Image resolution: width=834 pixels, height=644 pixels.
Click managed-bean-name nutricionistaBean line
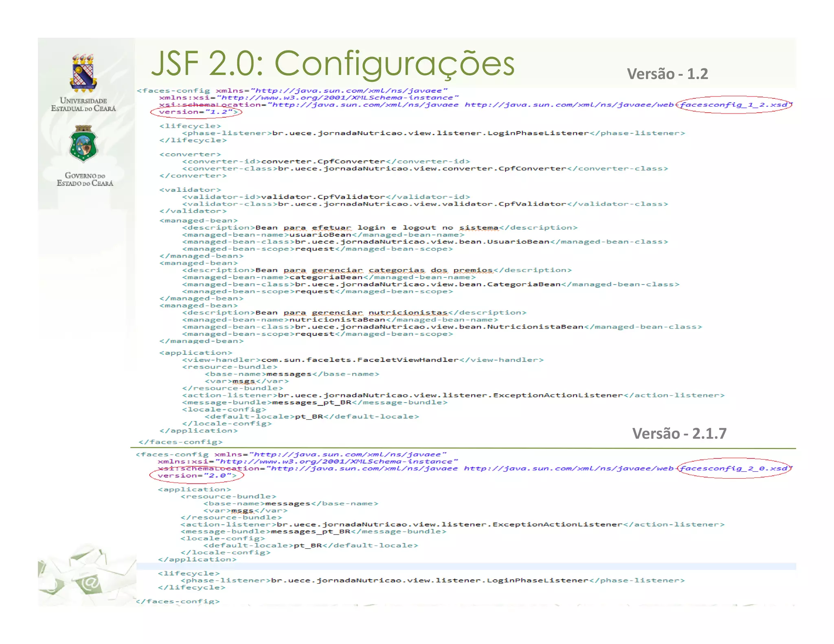[340, 320]
